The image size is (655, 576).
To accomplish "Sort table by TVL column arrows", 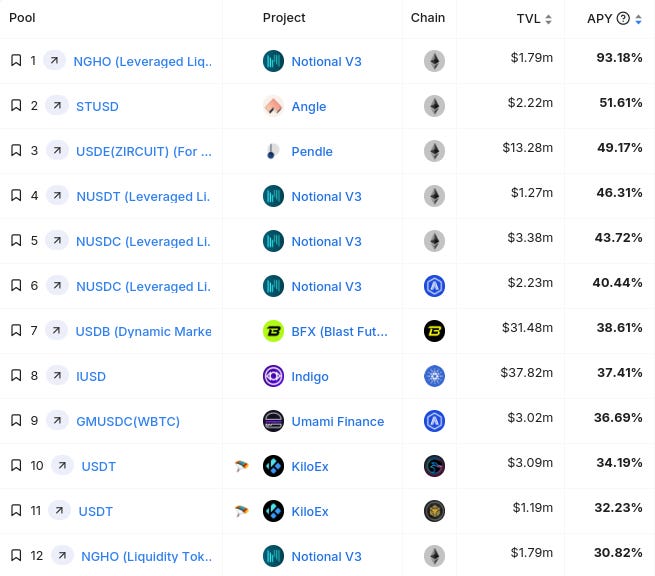I will click(548, 19).
